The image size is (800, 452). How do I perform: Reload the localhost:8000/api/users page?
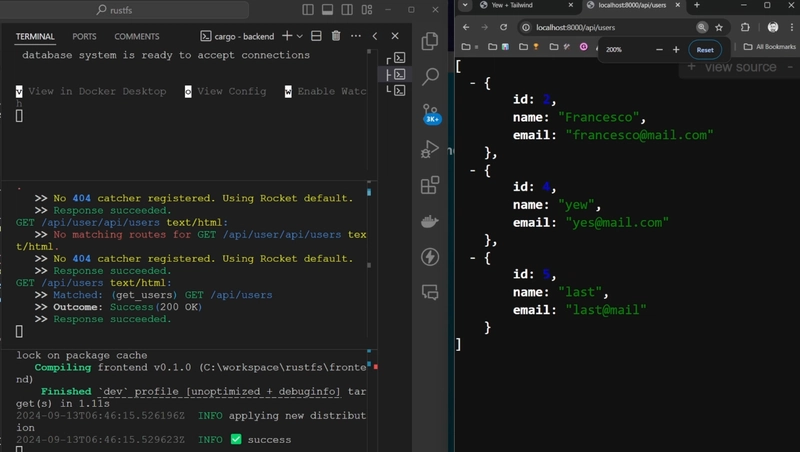(x=504, y=27)
